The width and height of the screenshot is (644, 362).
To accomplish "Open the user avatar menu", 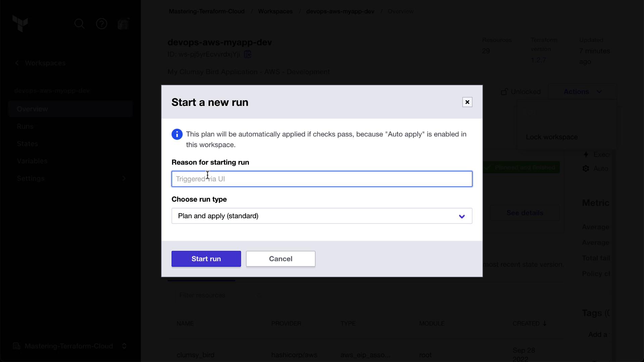I will tap(123, 24).
